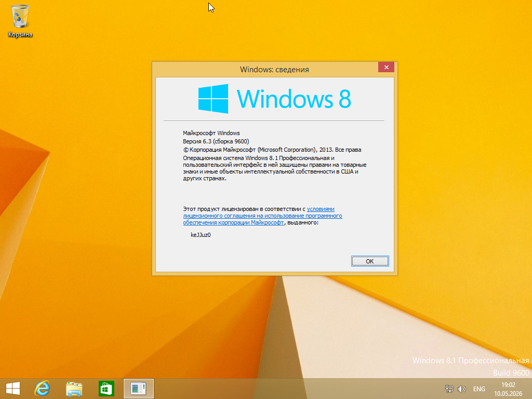532x399 pixels.
Task: Launch Internet Explorer from the taskbar
Action: [x=43, y=389]
